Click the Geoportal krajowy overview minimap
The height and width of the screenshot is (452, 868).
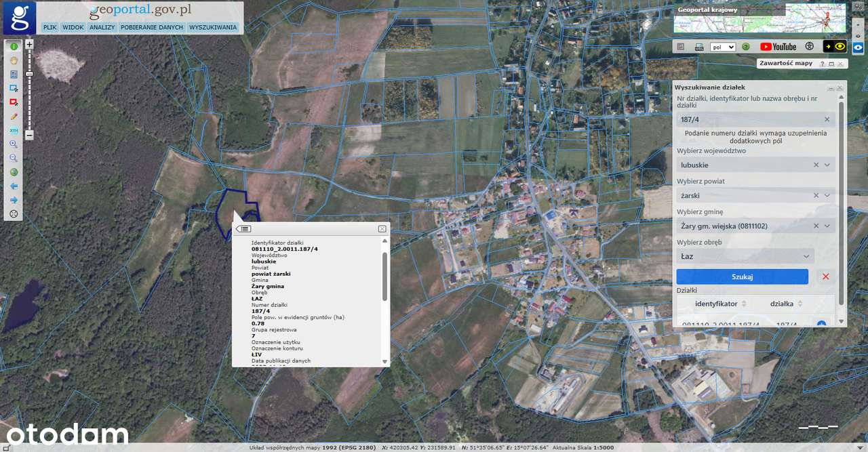tap(759, 19)
